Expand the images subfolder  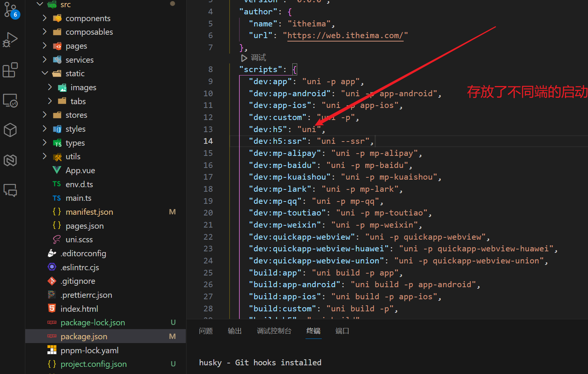pyautogui.click(x=50, y=87)
